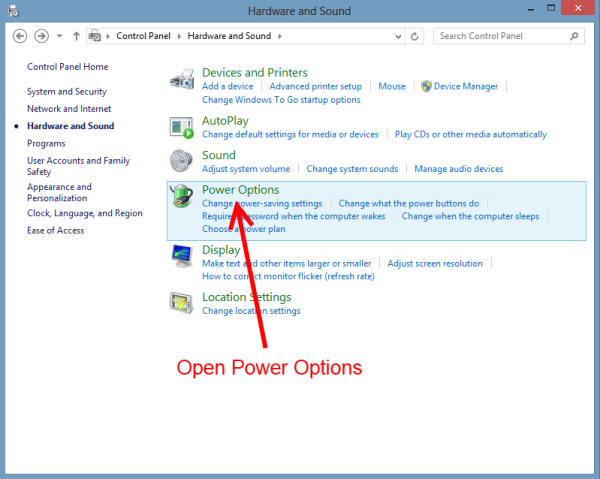The image size is (600, 479).
Task: Go up one level with Up arrow
Action: tap(76, 36)
